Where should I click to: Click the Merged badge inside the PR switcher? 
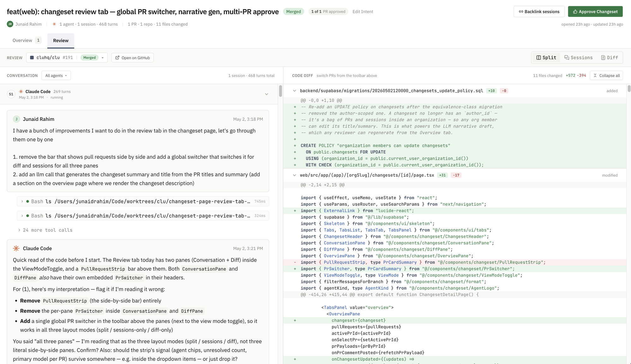coord(89,57)
